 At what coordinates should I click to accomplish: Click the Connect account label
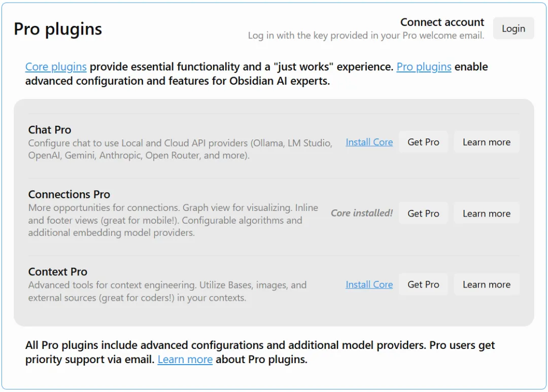pos(442,22)
